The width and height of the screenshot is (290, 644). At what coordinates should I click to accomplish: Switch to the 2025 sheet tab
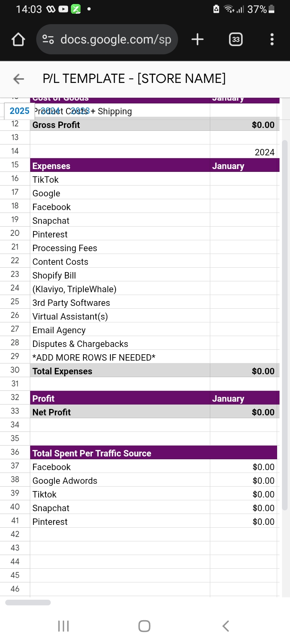(x=19, y=111)
